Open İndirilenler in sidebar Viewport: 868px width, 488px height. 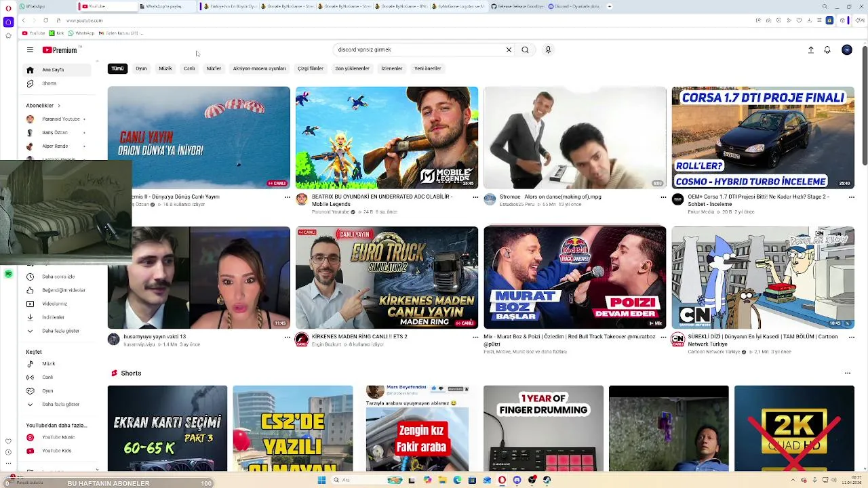pos(58,317)
